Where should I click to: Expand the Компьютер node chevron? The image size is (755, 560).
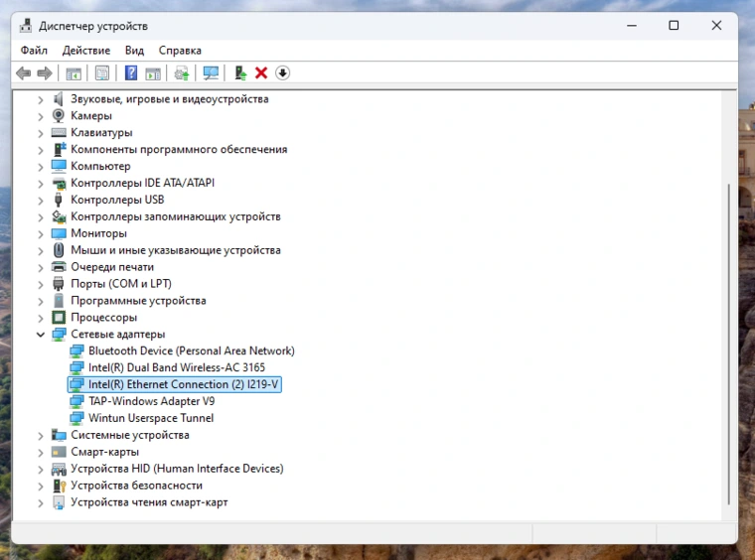41,167
